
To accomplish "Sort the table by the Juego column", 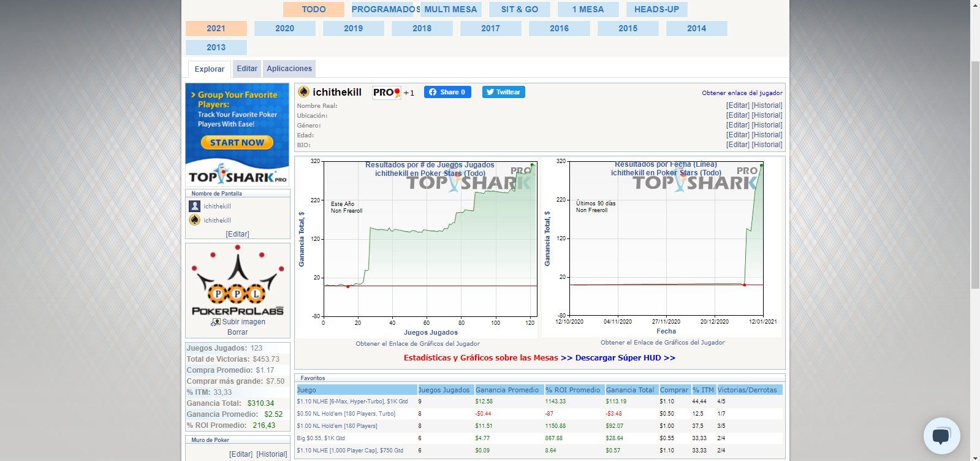I will click(x=357, y=390).
